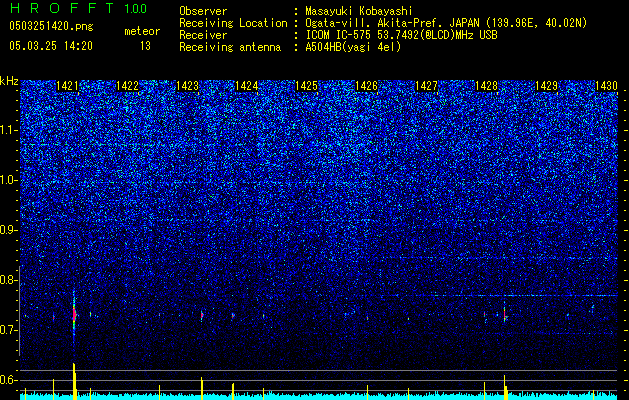Select the file name 0503251420.png

point(51,26)
